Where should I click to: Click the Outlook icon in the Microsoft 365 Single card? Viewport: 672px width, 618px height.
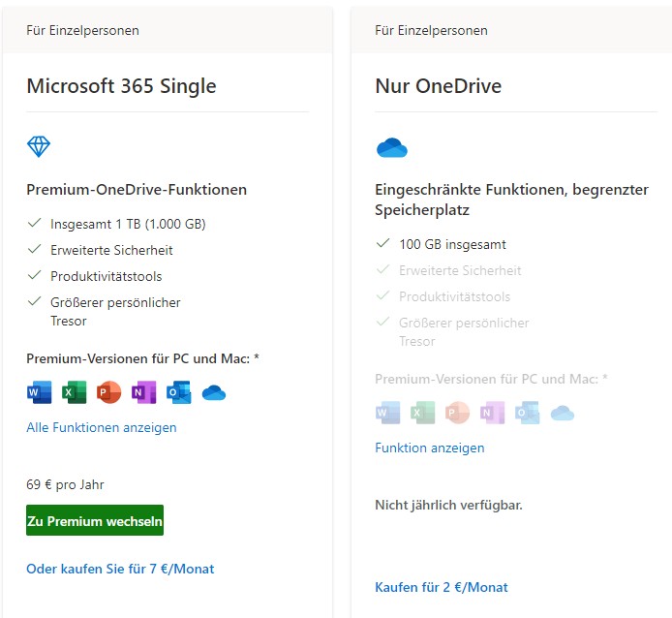(179, 392)
